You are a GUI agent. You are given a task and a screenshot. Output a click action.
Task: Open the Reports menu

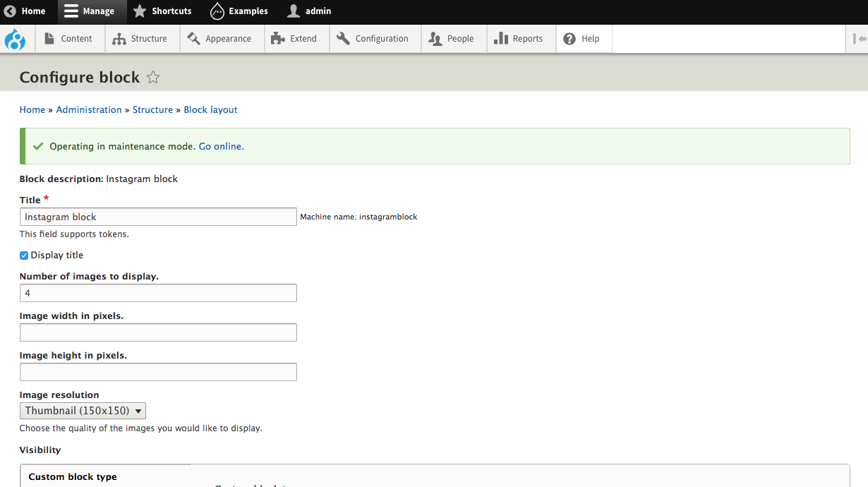tap(521, 39)
